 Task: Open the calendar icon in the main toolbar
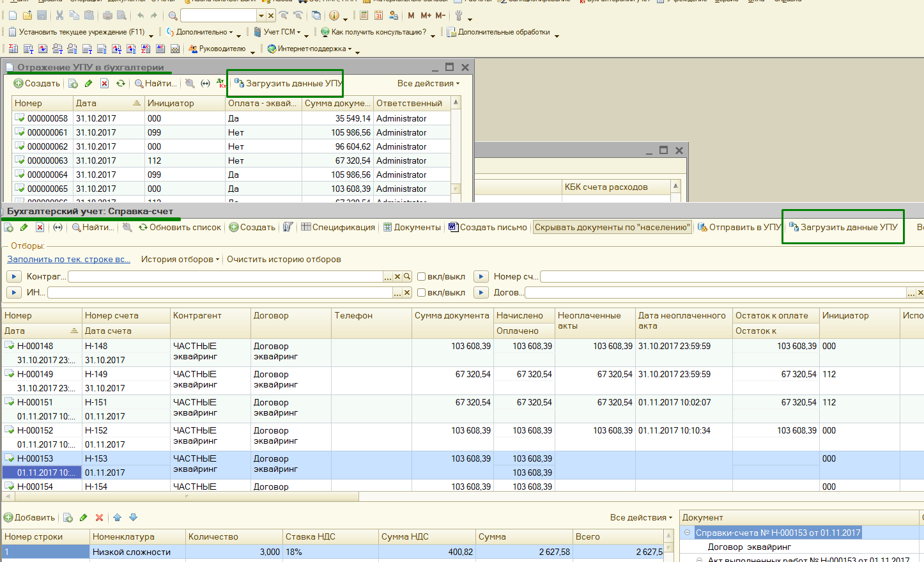coord(379,15)
